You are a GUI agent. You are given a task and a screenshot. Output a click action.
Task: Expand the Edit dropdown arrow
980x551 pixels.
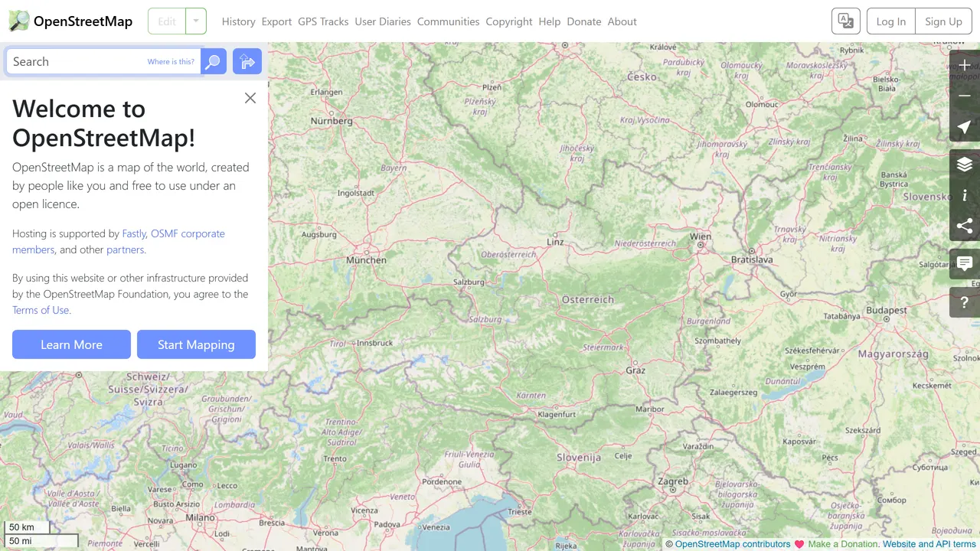(196, 21)
